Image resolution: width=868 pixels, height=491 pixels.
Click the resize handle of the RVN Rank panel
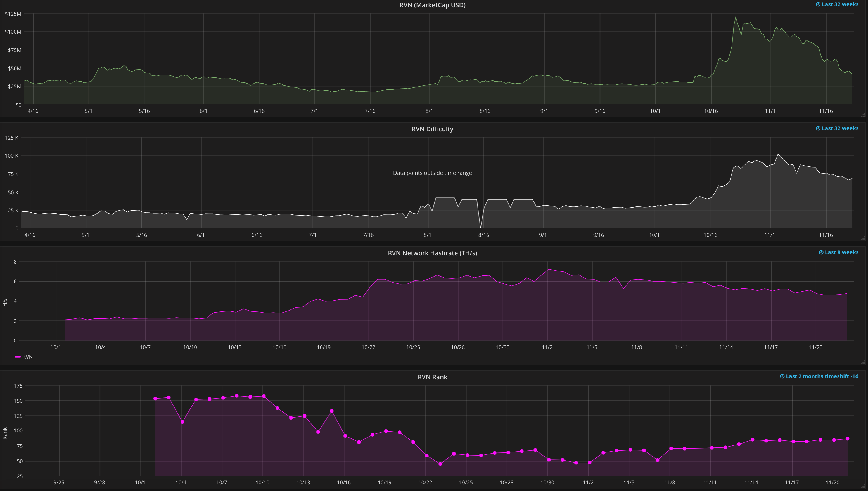[863, 487]
